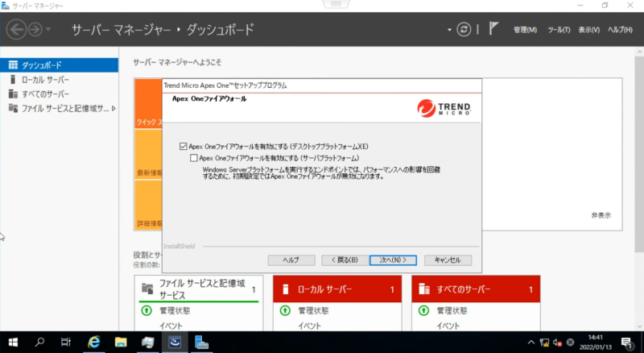Click green status icon in すべてのサーバー tile

(423, 310)
